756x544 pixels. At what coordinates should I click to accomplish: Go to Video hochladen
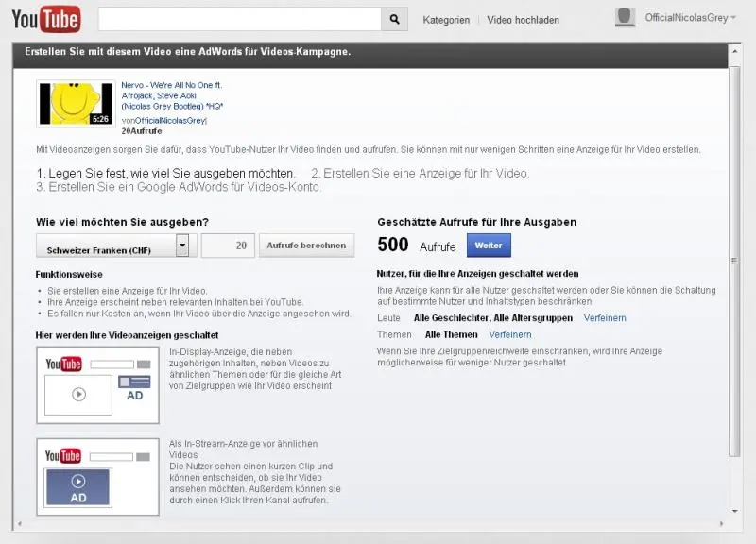(x=523, y=19)
